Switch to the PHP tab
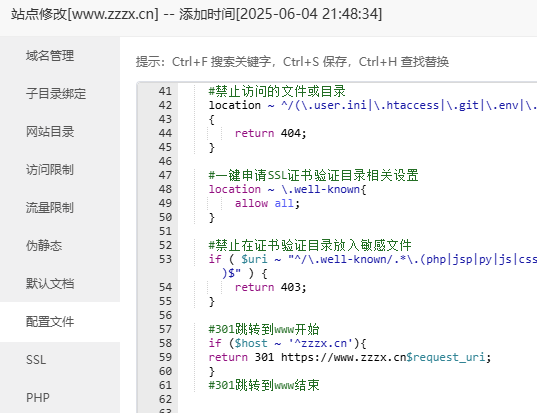 coord(38,398)
